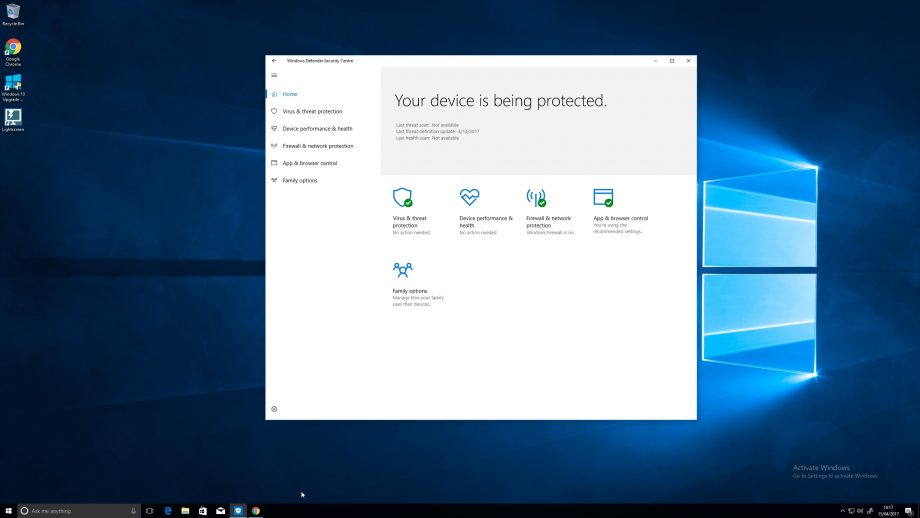Image resolution: width=920 pixels, height=518 pixels.
Task: Click the Firewall & network antenna tile icon
Action: tap(536, 198)
